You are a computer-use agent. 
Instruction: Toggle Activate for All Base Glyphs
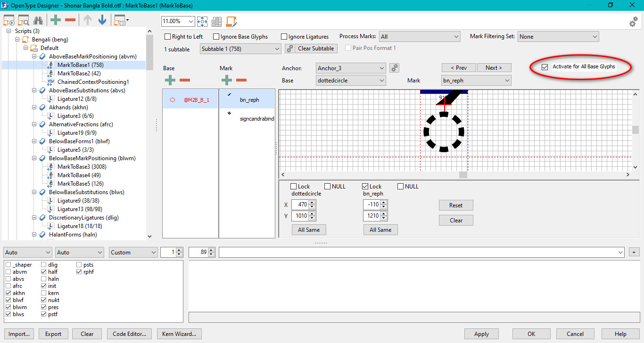click(545, 67)
